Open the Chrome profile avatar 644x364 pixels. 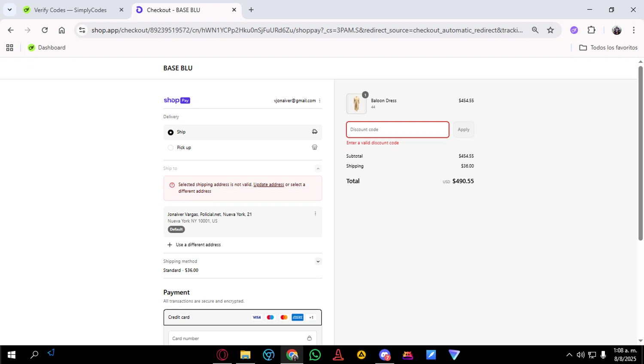[617, 30]
